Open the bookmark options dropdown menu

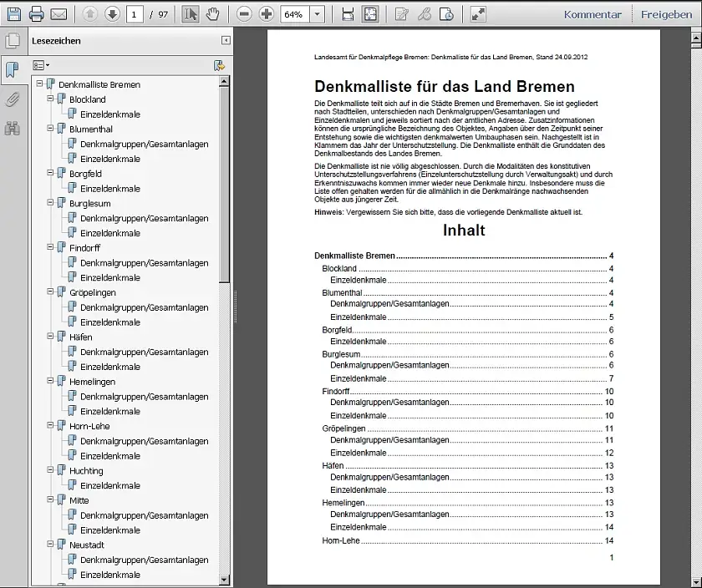tap(41, 65)
